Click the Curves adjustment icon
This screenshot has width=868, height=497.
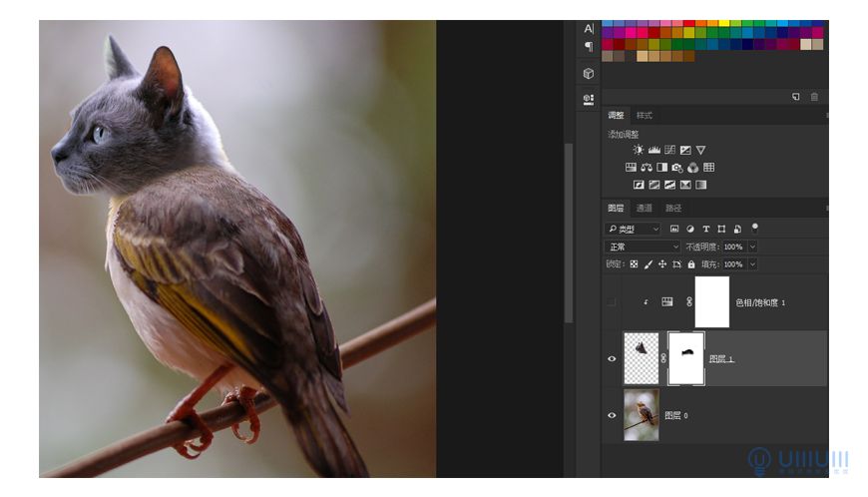click(669, 150)
